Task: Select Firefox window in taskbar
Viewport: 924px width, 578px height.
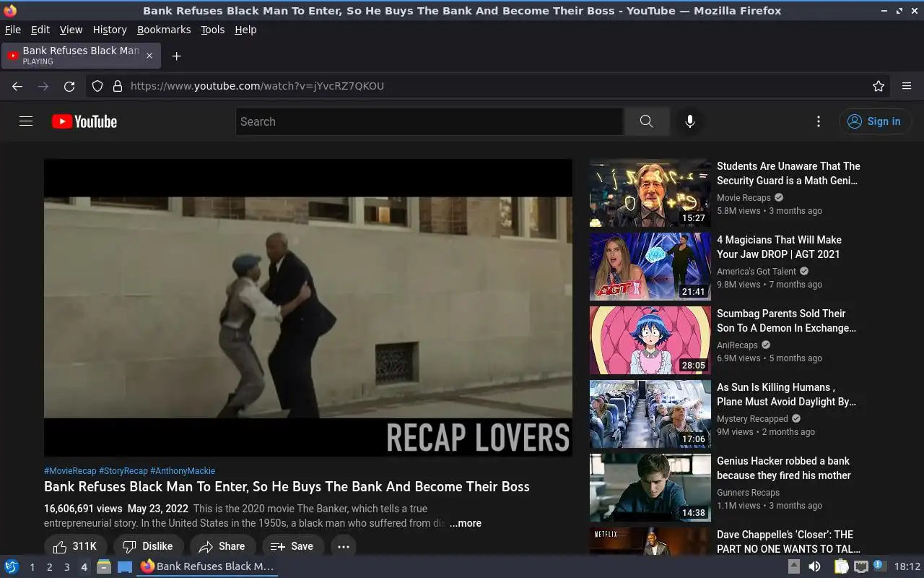Action: coord(208,566)
